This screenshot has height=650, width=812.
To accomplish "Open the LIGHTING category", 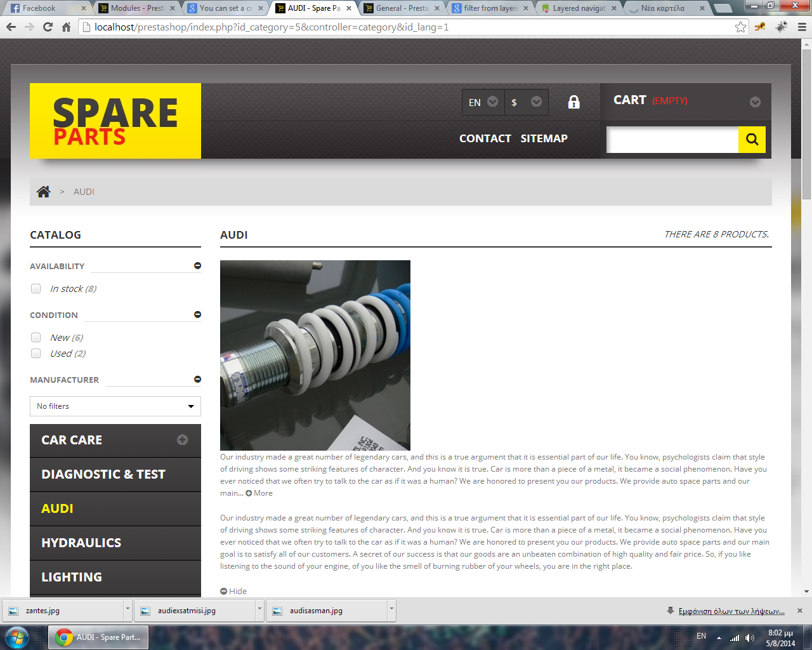I will 115,577.
